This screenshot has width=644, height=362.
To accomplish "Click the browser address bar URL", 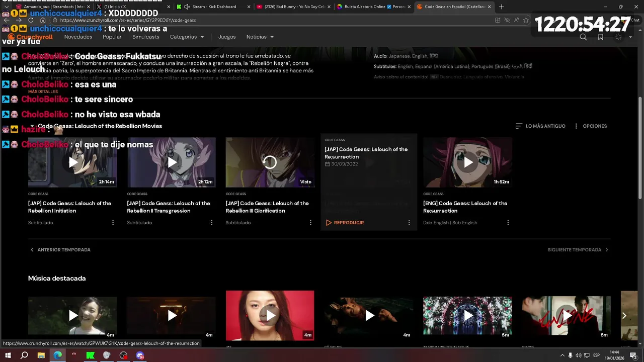I will click(128, 20).
